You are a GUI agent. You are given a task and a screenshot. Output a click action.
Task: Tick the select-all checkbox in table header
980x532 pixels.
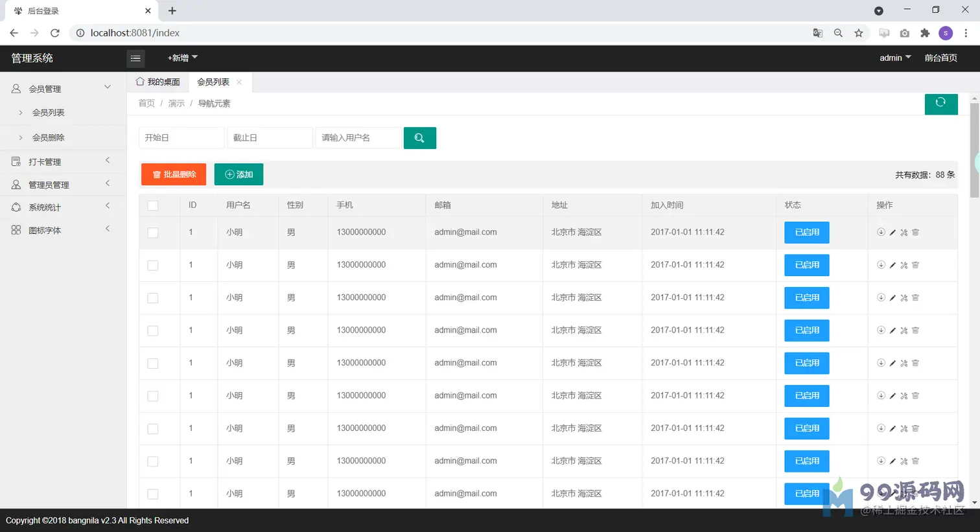[x=153, y=205]
